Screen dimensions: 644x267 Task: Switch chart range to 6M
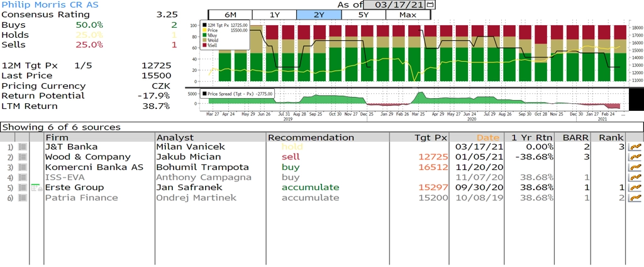tap(230, 14)
